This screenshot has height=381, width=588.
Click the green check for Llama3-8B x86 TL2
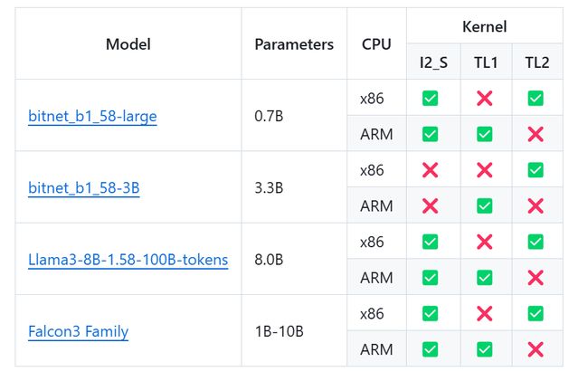[x=536, y=242]
